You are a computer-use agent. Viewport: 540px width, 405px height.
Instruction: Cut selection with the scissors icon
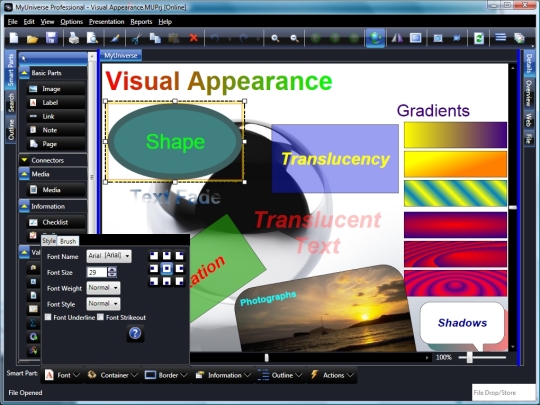coord(137,38)
